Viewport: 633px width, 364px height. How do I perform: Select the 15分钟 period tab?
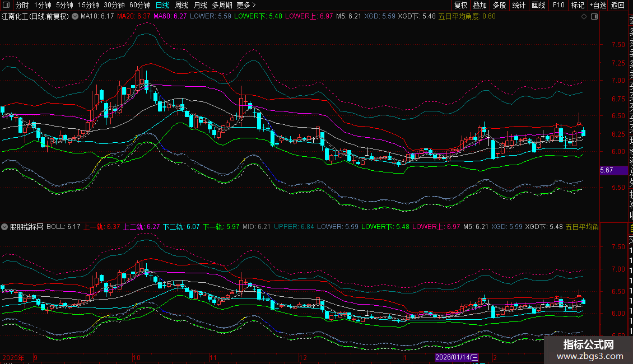tap(89, 5)
